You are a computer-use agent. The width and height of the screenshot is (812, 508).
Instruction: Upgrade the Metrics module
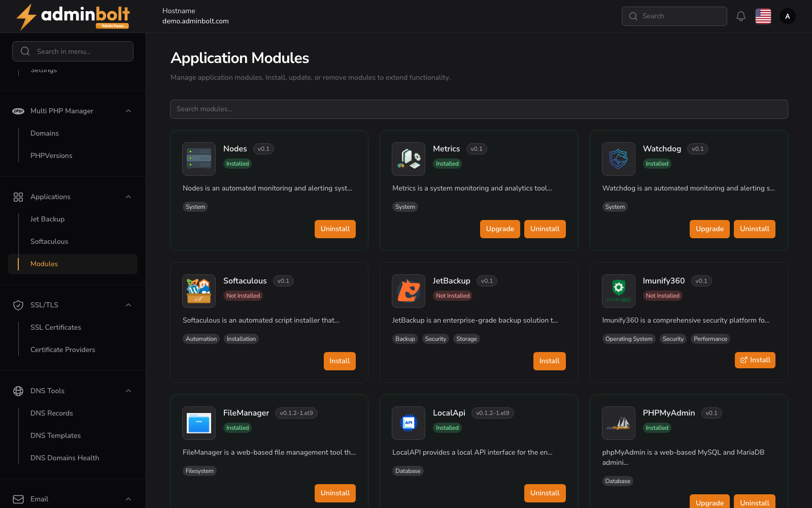[500, 229]
